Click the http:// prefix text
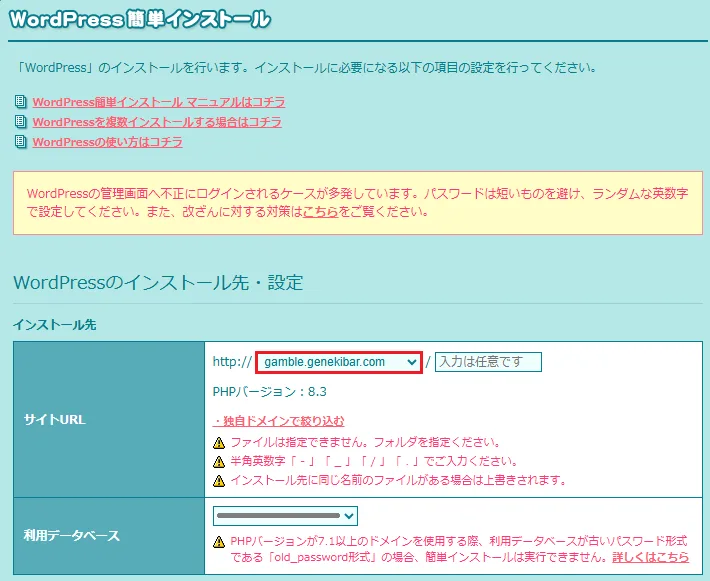Image resolution: width=710 pixels, height=581 pixels. 232,362
